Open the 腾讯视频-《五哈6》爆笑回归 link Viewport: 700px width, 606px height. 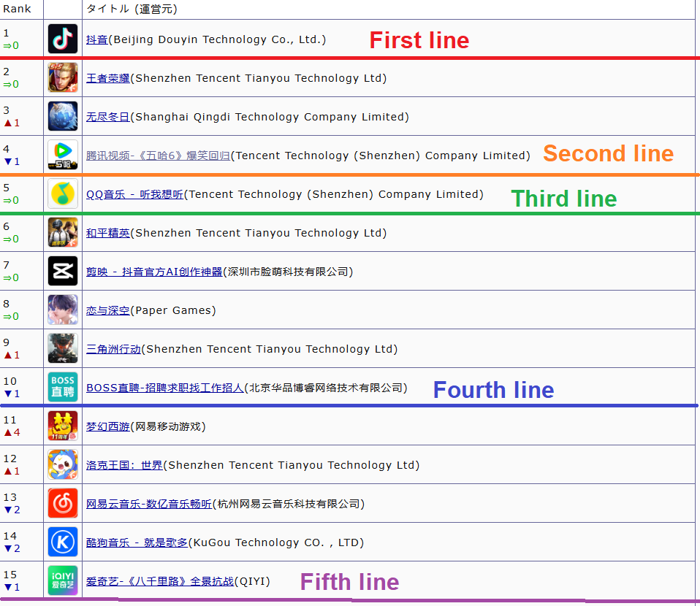(158, 156)
